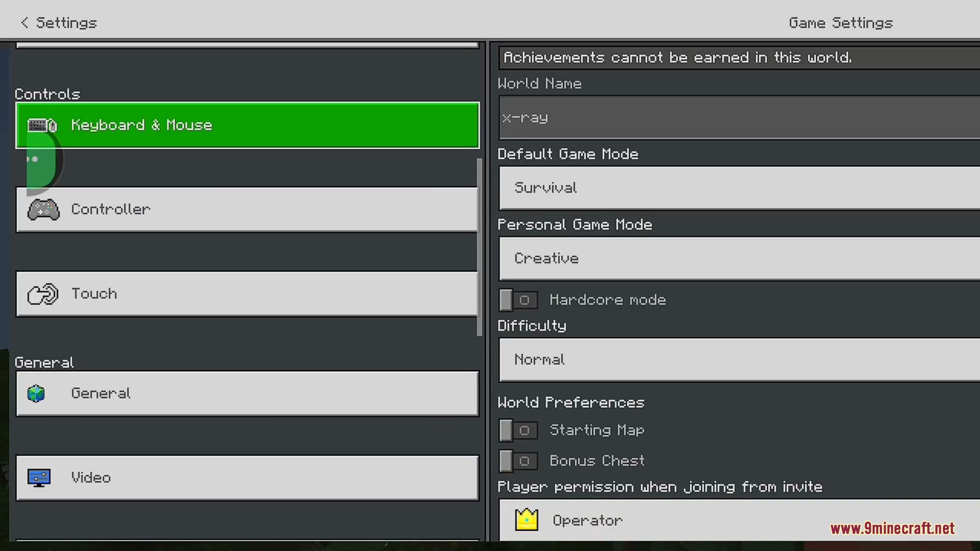
Task: Click the 'Default Game Mode' label
Action: pyautogui.click(x=568, y=154)
